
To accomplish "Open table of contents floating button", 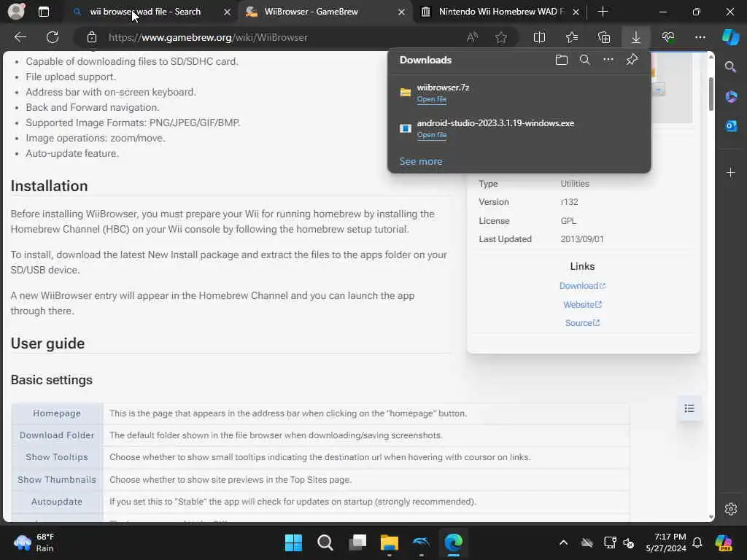I will pos(689,408).
